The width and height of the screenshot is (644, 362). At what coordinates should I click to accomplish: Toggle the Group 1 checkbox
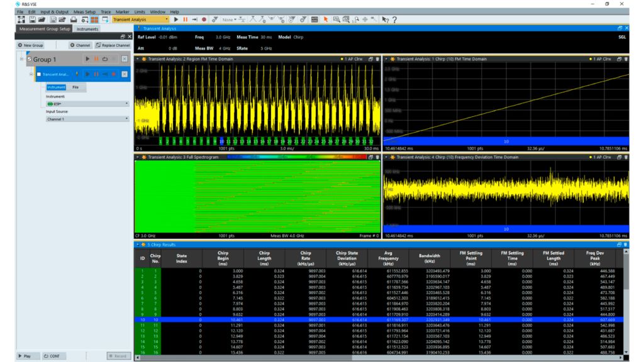[29, 59]
